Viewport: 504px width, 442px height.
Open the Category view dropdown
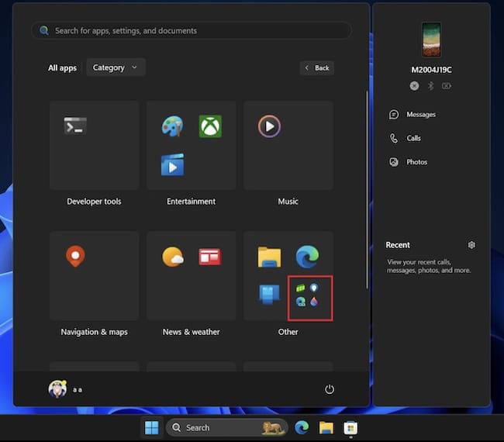(116, 67)
